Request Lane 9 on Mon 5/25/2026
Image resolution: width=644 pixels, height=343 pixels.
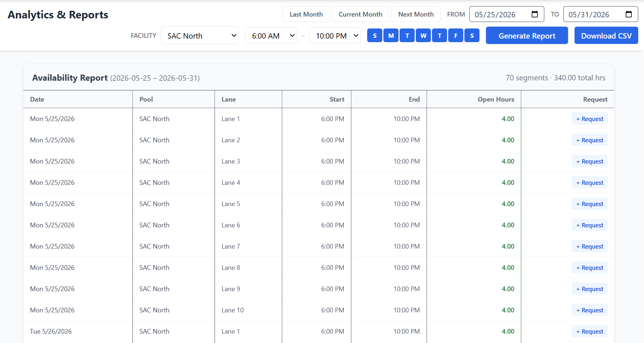coord(589,289)
